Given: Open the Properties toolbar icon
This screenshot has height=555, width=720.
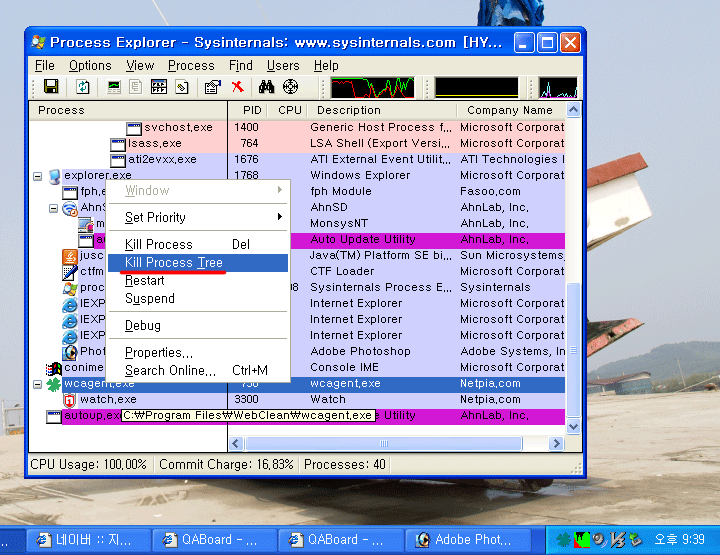Looking at the screenshot, I should pyautogui.click(x=213, y=86).
